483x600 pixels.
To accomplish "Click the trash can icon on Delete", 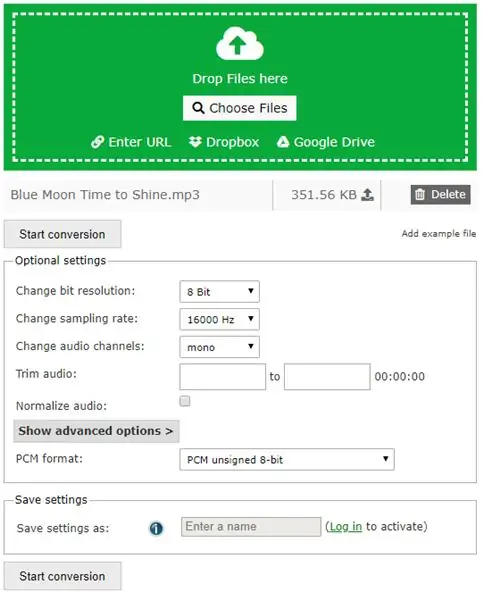I will point(420,194).
